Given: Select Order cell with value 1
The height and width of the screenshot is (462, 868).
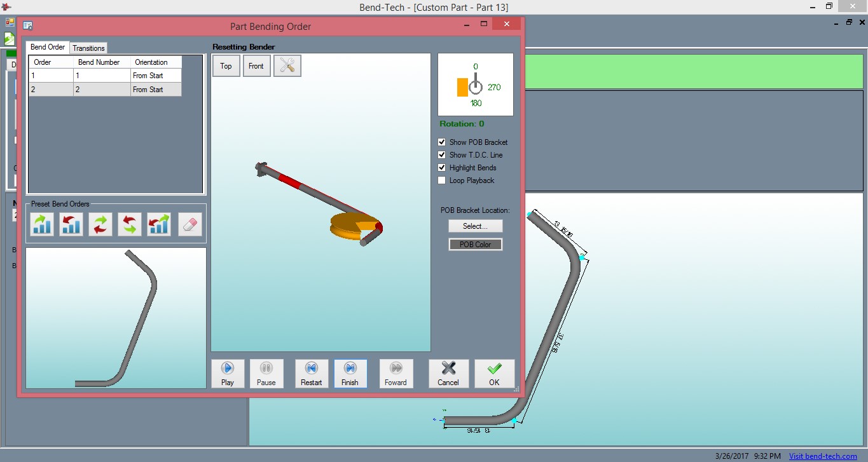Looking at the screenshot, I should click(x=51, y=76).
